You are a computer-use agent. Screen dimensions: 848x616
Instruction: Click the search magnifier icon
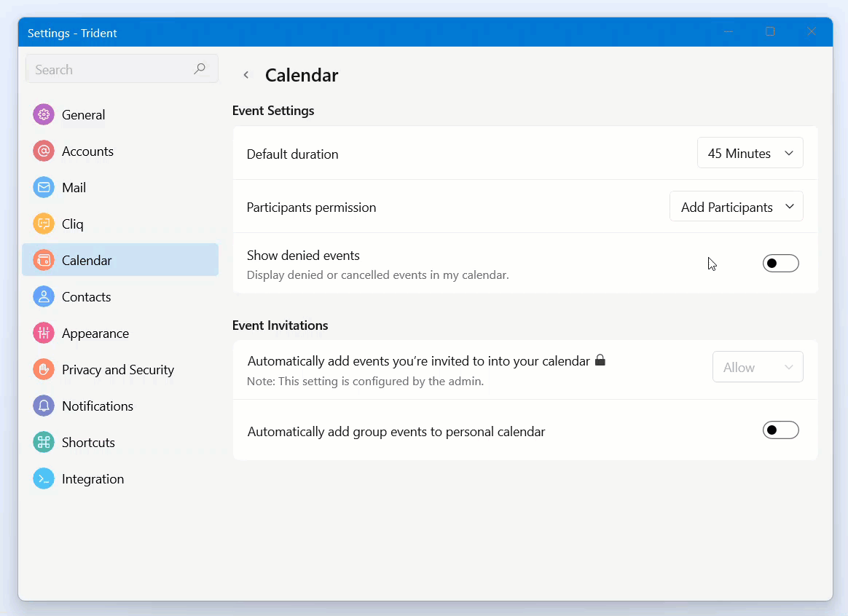(200, 69)
